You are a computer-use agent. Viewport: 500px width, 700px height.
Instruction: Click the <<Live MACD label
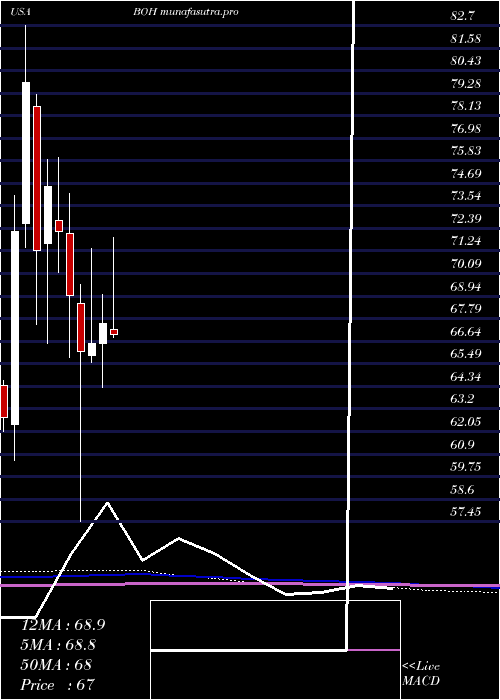[421, 673]
